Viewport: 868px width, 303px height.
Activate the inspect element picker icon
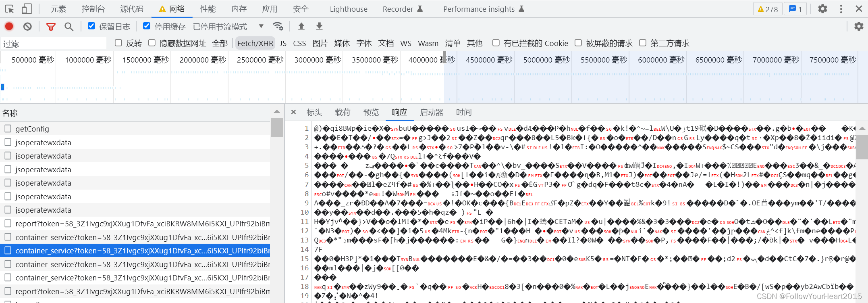[x=9, y=9]
